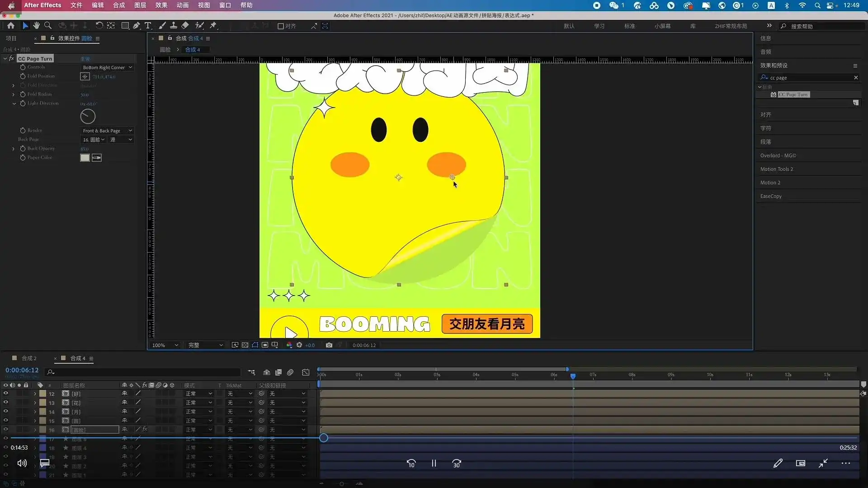Viewport: 868px width, 488px height.
Task: Select the Puppet Pin tool
Action: tap(213, 26)
